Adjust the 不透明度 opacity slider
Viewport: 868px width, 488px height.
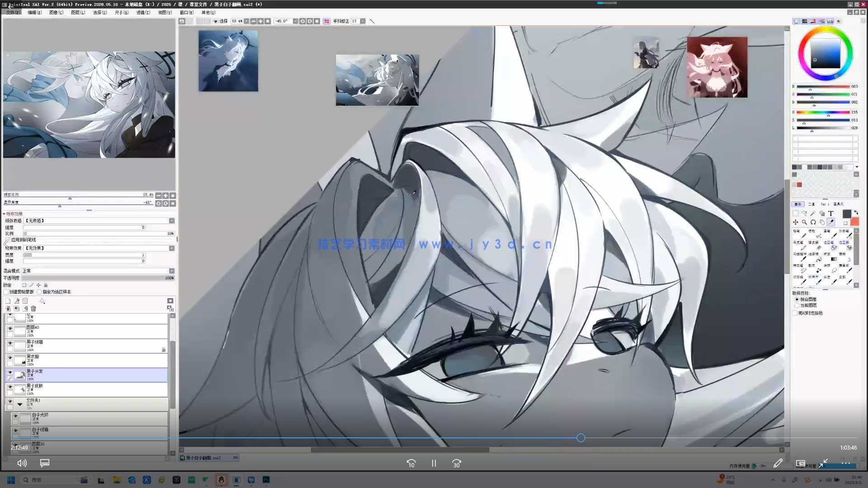point(97,278)
